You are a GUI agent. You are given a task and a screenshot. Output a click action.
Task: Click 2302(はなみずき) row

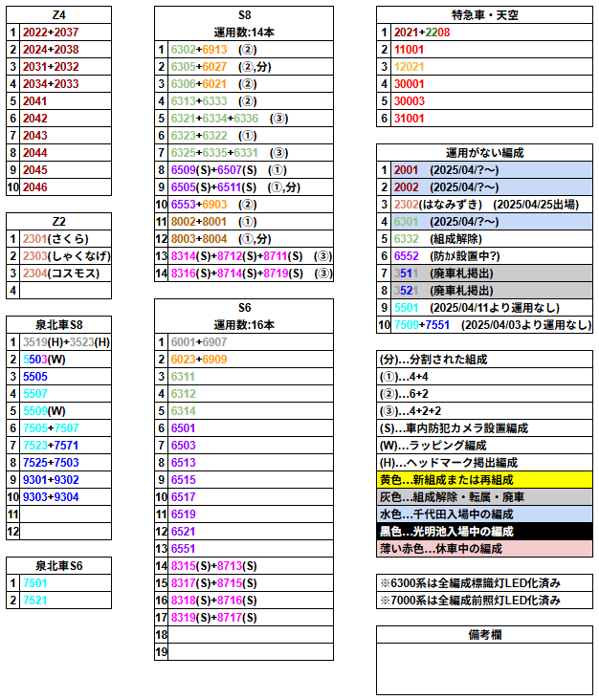(491, 205)
